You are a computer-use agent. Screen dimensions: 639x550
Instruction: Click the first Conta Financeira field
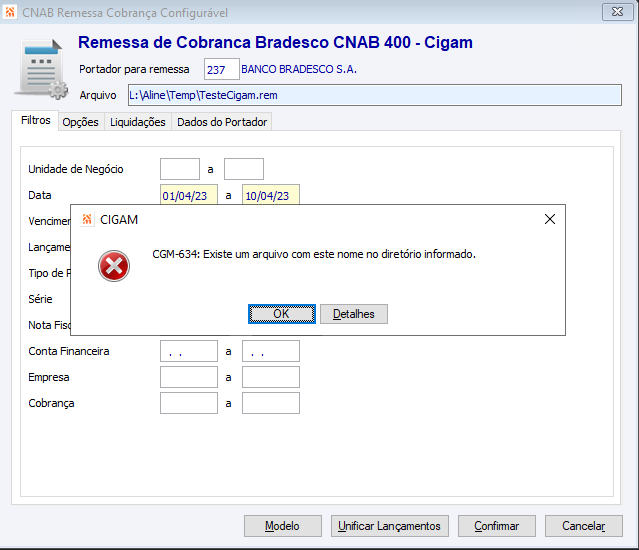[x=189, y=351]
